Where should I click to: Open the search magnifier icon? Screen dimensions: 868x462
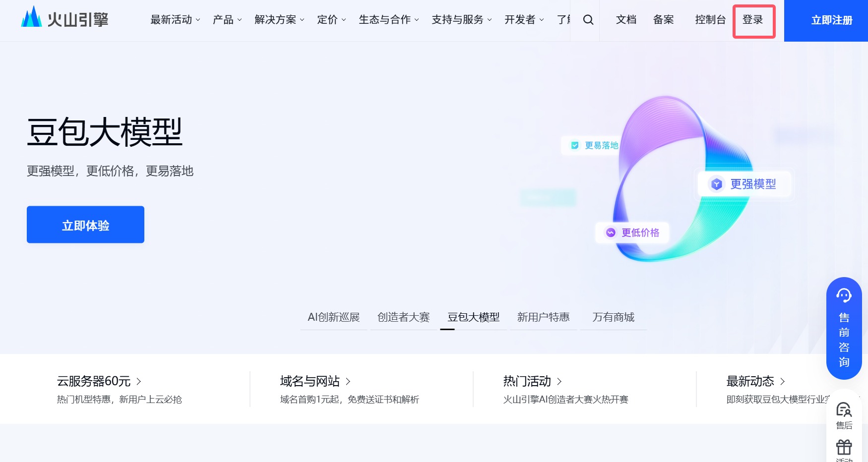[x=588, y=20]
